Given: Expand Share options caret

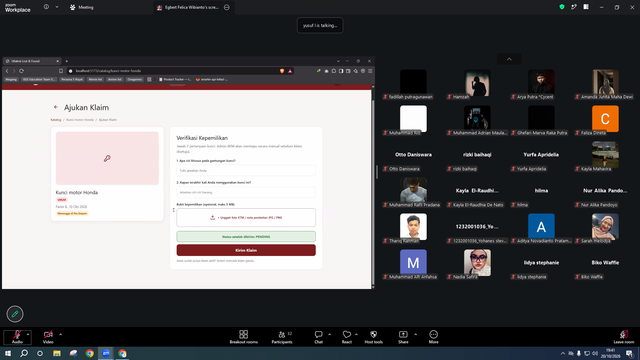Looking at the screenshot, I should point(415,334).
